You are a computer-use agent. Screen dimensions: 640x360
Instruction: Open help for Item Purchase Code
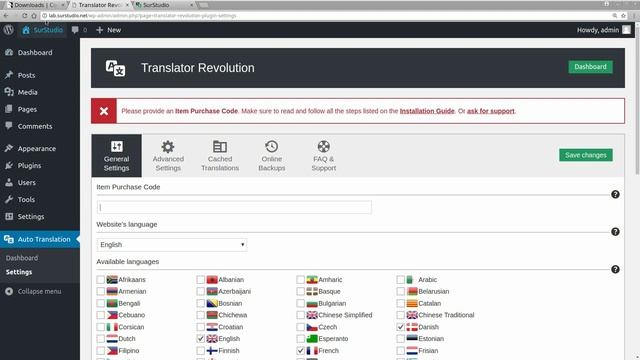point(615,194)
